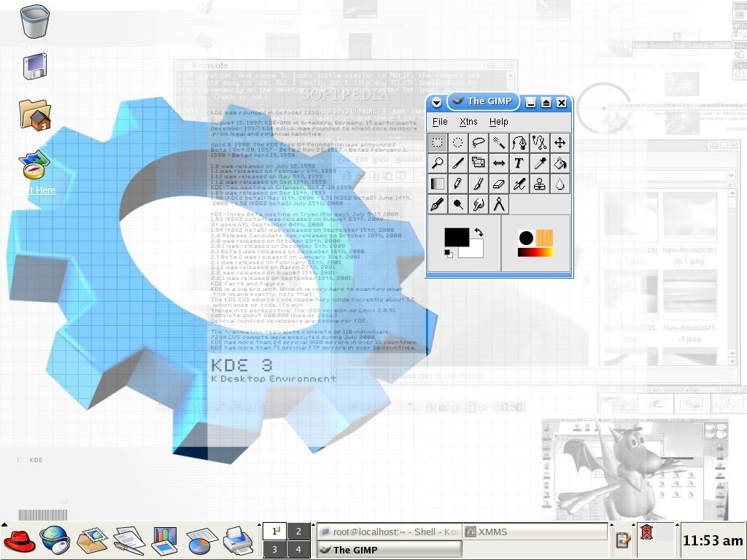Launch the spreadsheet pie chart icon
This screenshot has height=560, width=747.
click(202, 541)
